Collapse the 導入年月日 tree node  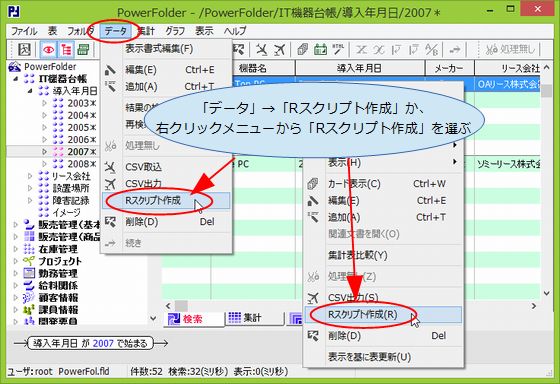30,91
